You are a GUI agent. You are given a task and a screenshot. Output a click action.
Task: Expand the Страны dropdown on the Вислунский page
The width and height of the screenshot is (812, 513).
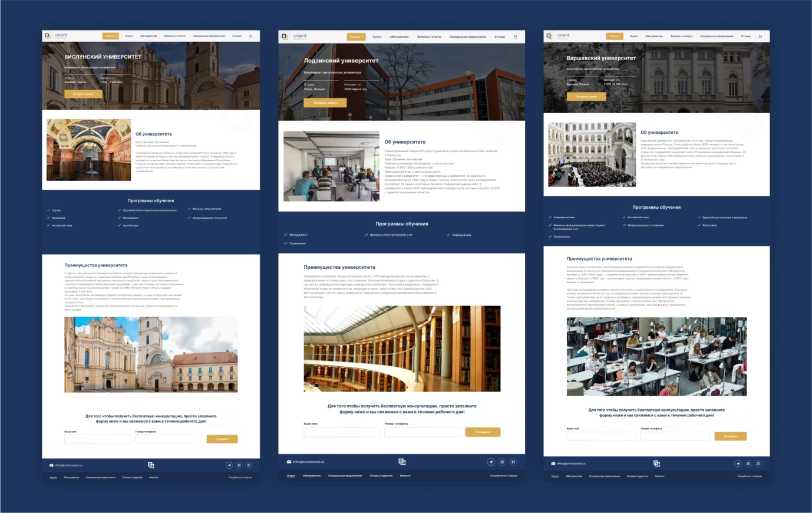coord(111,36)
